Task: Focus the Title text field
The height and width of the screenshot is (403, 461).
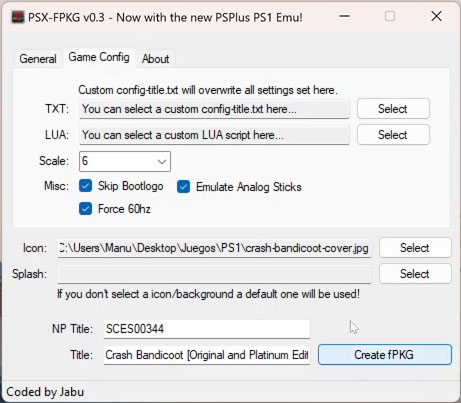Action: pos(207,355)
